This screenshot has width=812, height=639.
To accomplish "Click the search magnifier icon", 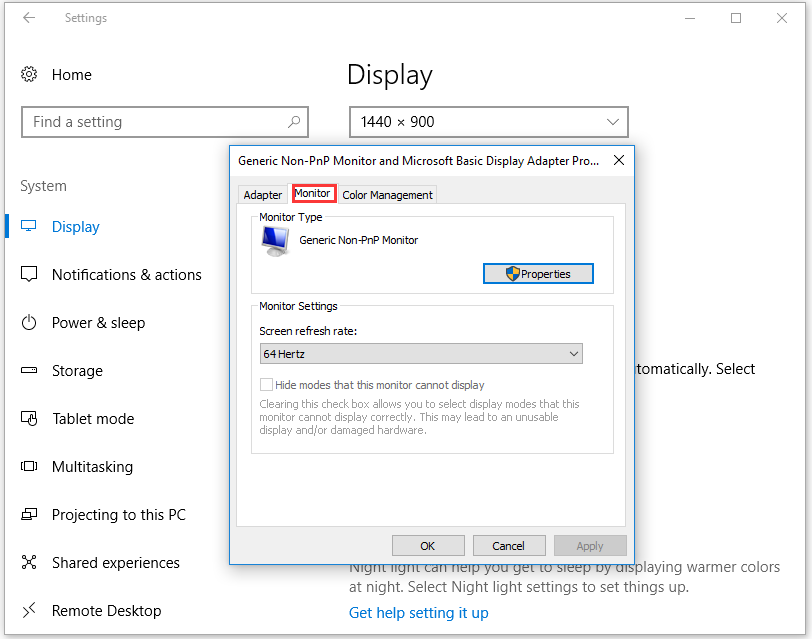I will pos(294,122).
